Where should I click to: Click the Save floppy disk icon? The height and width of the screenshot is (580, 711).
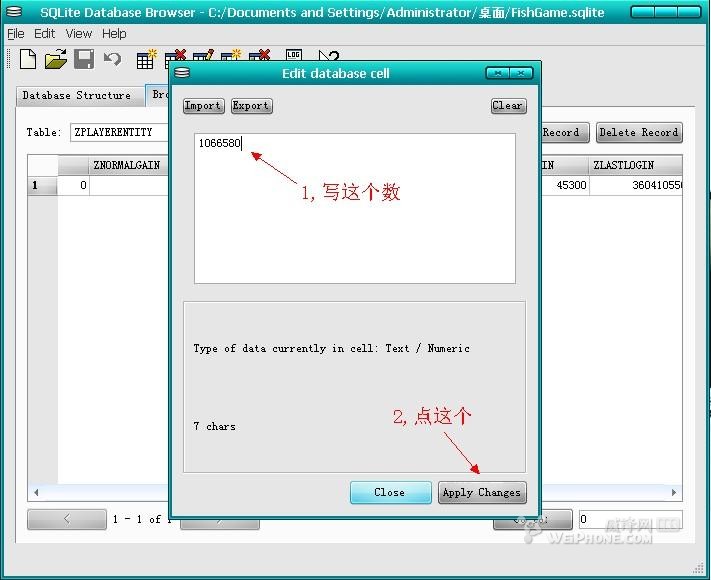84,59
